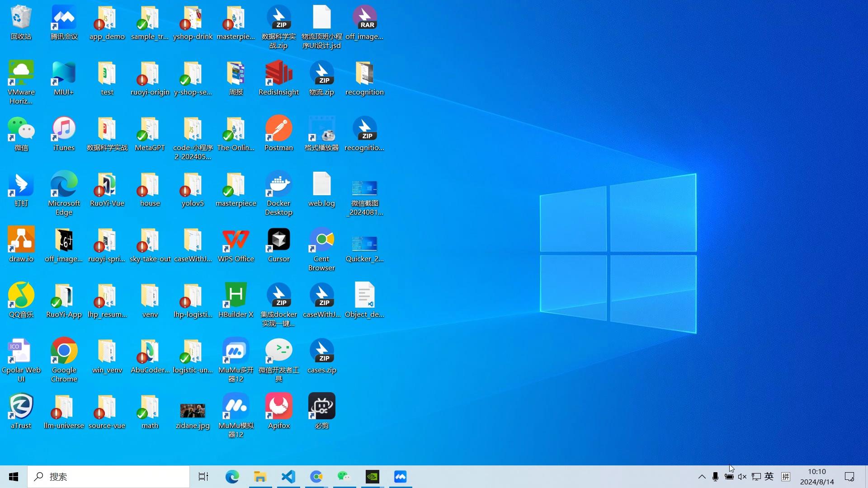Open Task View from the taskbar

(x=203, y=477)
